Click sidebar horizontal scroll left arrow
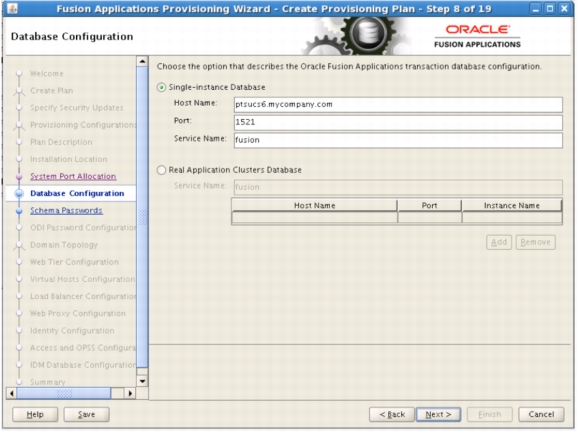This screenshot has width=578, height=433. (12, 394)
